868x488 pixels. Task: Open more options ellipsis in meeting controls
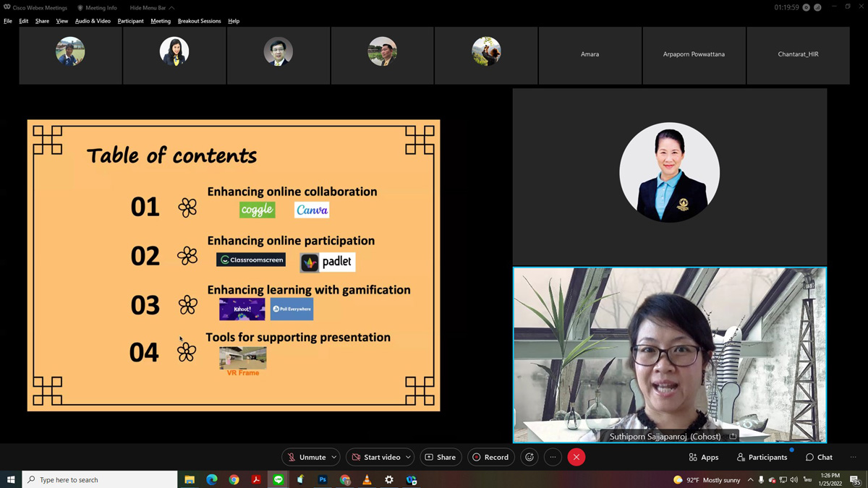pyautogui.click(x=553, y=457)
